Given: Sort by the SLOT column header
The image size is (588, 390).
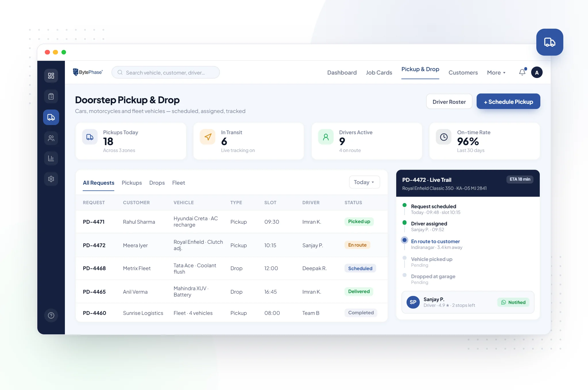Looking at the screenshot, I should pos(270,202).
